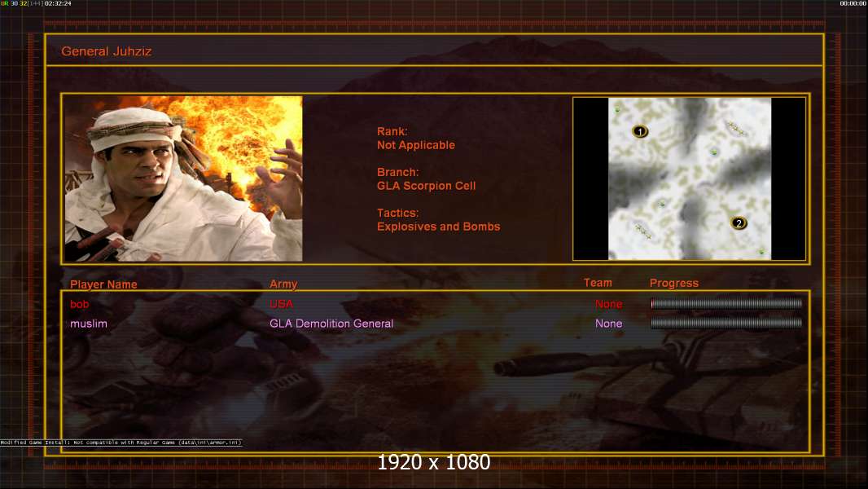The width and height of the screenshot is (868, 489).
Task: Click 'Not Applicable' rank value
Action: coord(416,145)
